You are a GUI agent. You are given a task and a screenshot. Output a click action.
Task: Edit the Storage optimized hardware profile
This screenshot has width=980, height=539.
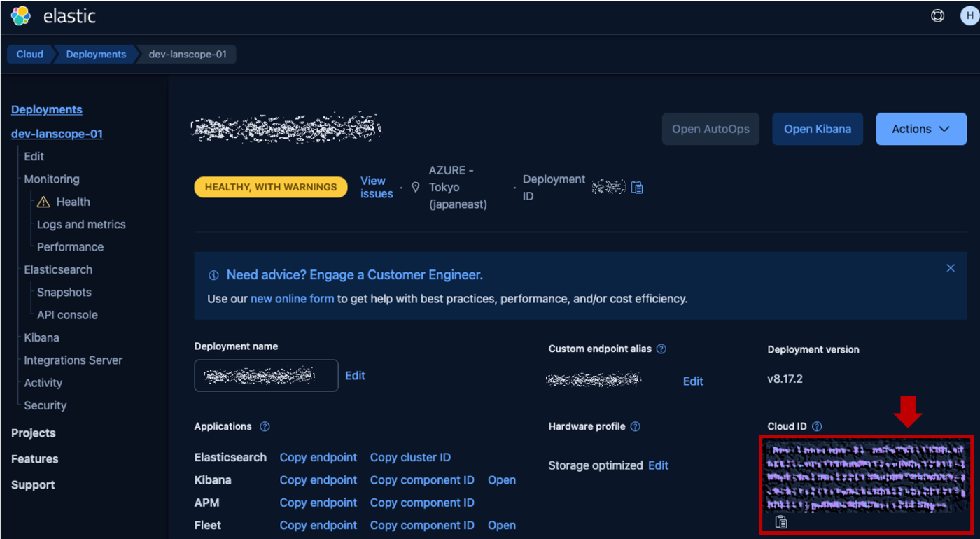658,465
